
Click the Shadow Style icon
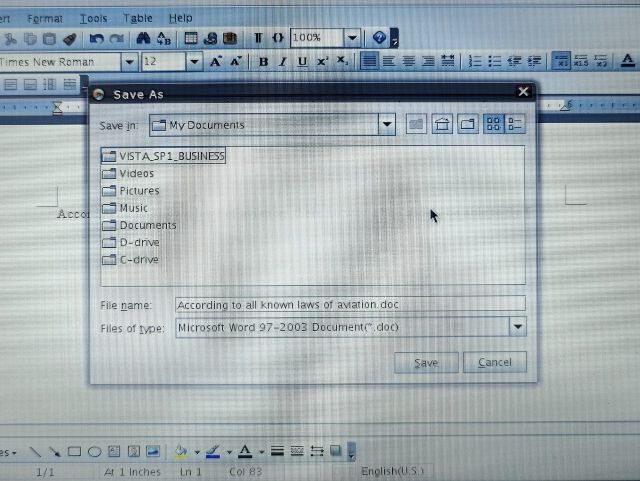pyautogui.click(x=336, y=450)
